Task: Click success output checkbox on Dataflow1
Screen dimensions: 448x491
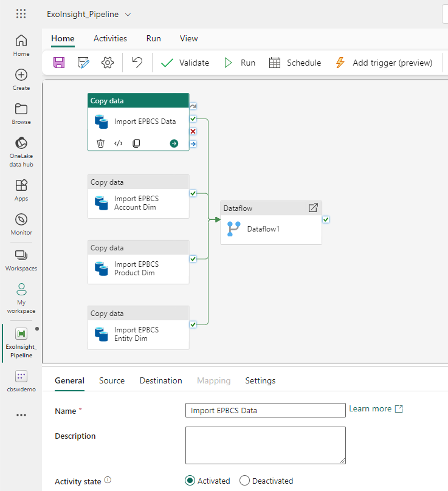Action: point(326,219)
